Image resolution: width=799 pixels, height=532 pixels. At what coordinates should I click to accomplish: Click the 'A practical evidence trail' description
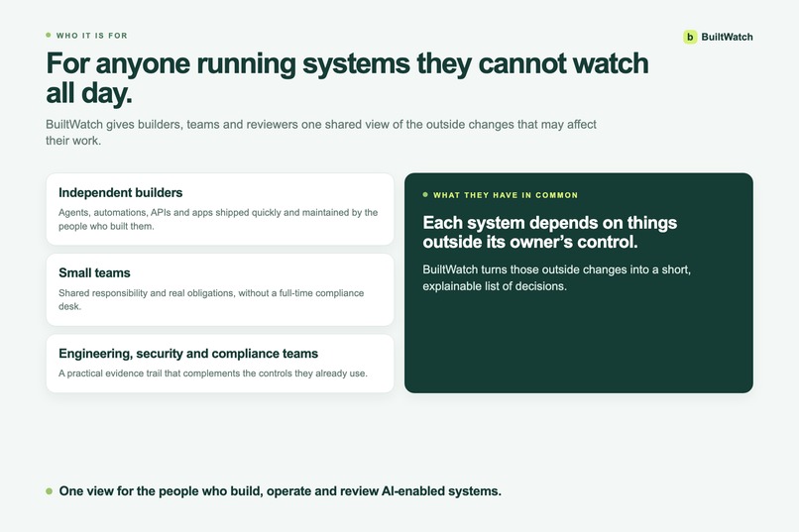pos(212,373)
